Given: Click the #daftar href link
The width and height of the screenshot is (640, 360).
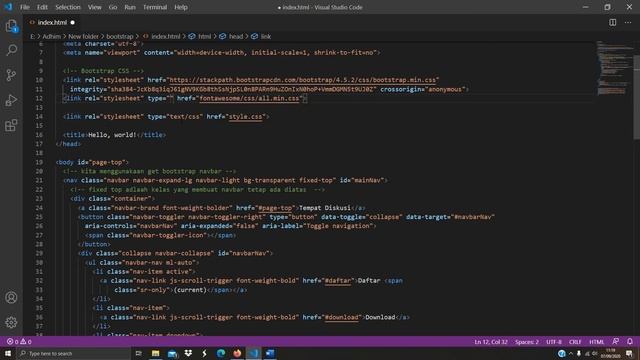Looking at the screenshot, I should click(x=338, y=281).
